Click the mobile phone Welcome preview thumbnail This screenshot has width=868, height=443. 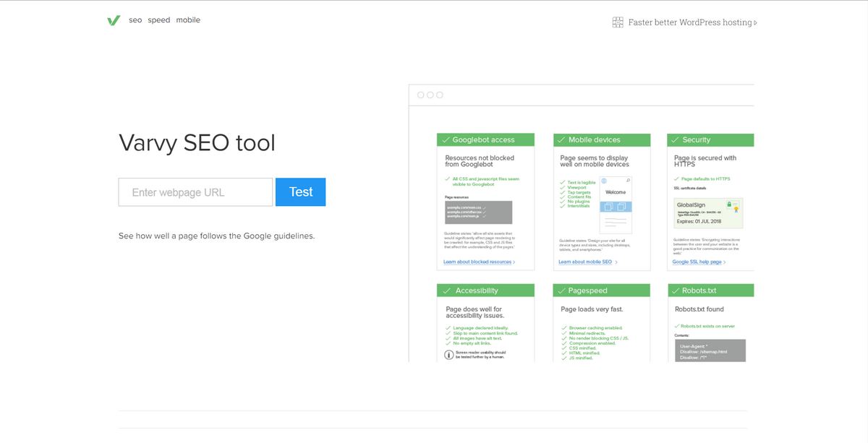tap(616, 205)
